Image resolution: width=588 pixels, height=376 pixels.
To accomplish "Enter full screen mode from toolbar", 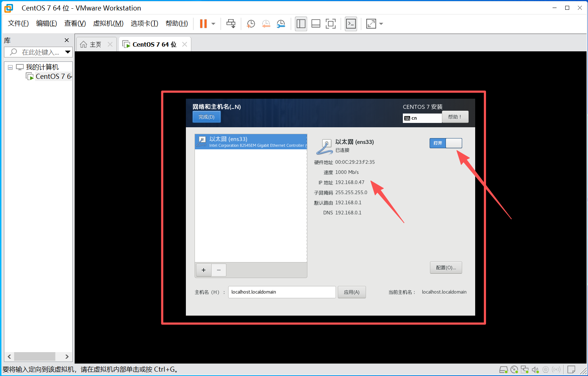I will [331, 24].
